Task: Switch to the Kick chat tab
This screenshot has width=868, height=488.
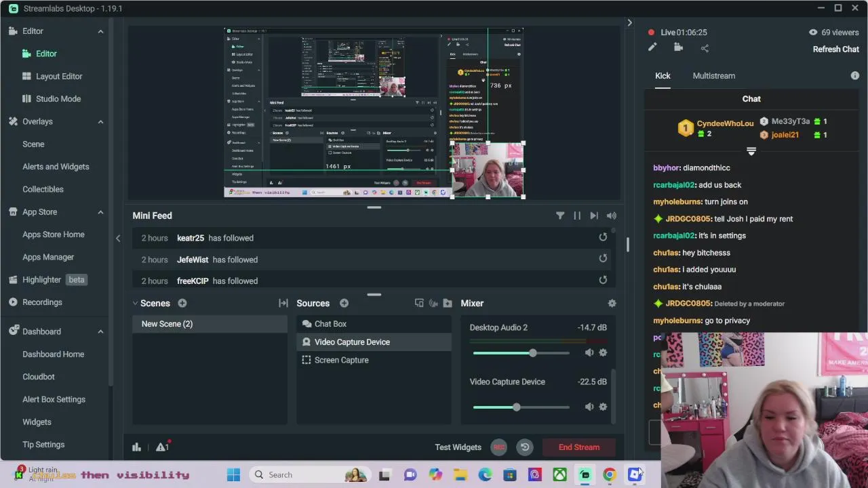Action: 663,76
